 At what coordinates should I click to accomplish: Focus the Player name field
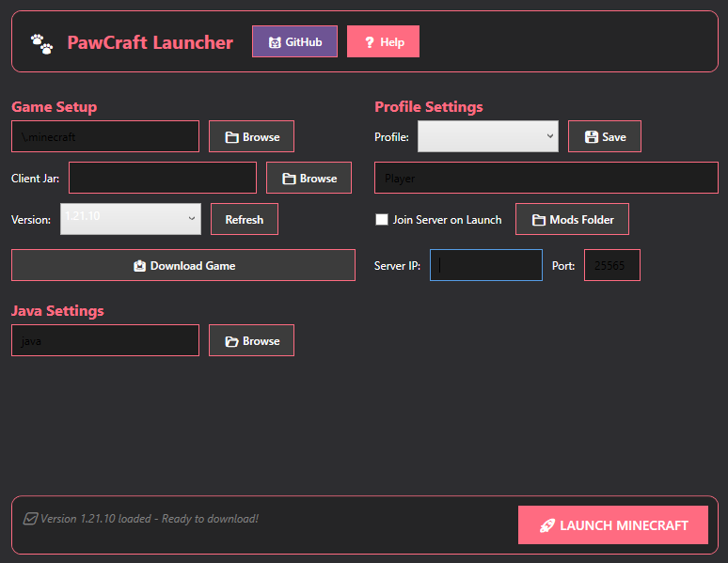(x=546, y=178)
